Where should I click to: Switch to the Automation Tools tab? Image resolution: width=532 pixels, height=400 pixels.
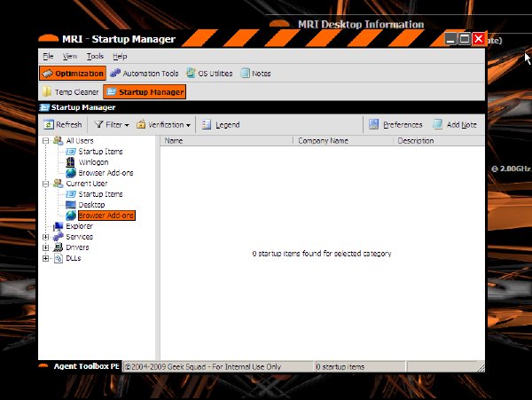click(x=145, y=74)
